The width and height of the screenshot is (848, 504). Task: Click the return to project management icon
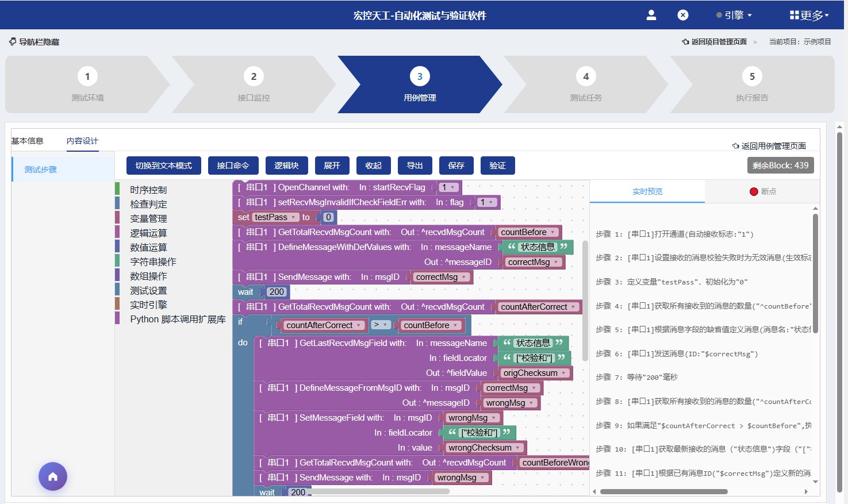tap(685, 42)
